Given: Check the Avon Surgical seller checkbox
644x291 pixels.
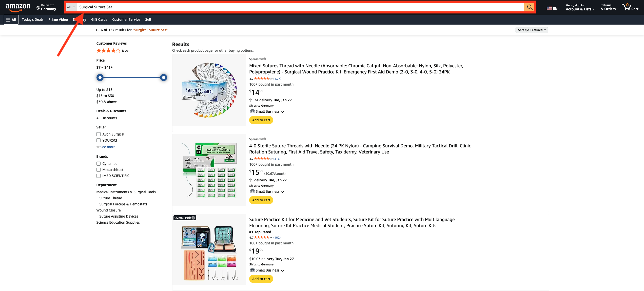Looking at the screenshot, I should [99, 134].
